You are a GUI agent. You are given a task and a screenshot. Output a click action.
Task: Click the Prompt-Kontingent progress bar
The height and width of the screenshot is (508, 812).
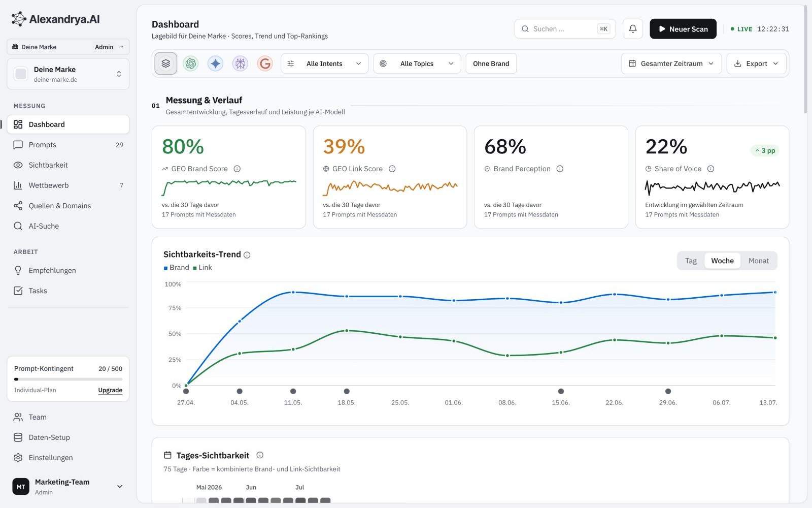(x=68, y=379)
